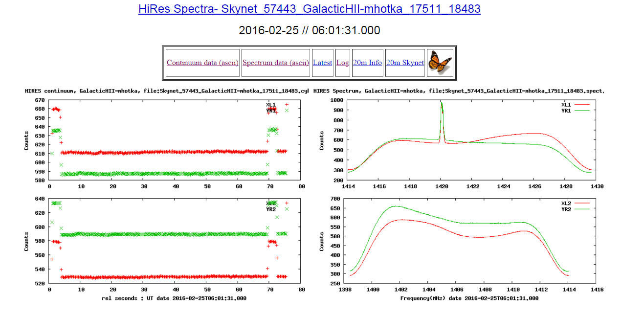644x317 pixels.
Task: Click the 1420 MHz spectrum plot
Action: click(x=471, y=140)
